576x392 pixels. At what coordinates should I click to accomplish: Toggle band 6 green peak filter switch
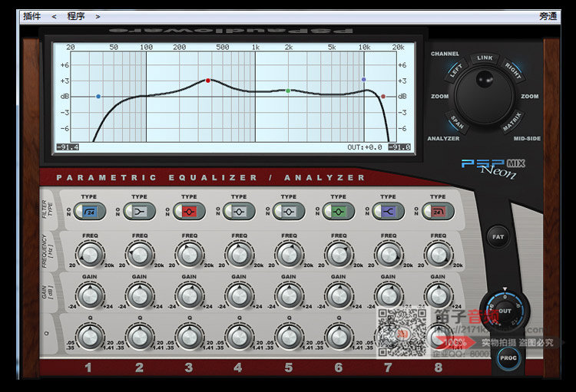[339, 212]
